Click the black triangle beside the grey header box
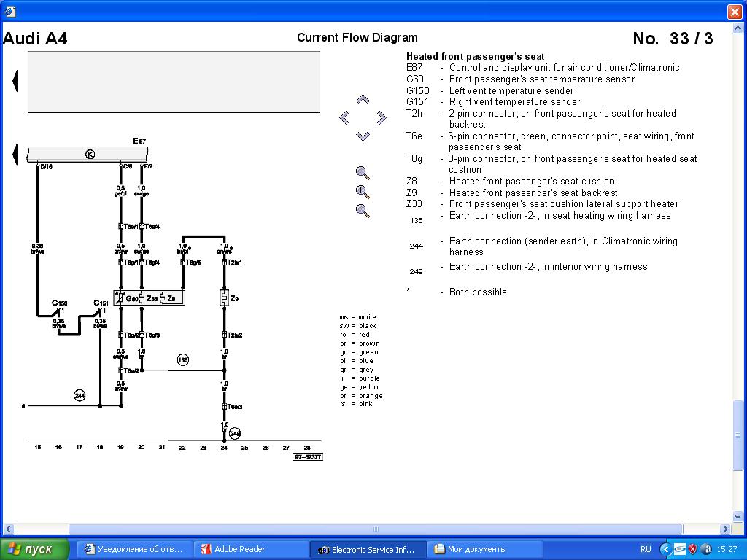This screenshot has width=747, height=560. pos(15,80)
